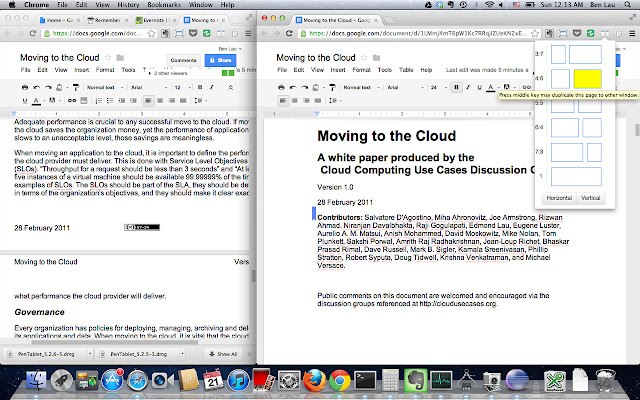Hide the menus with the double-chevron icon
Image resolution: width=640 pixels, height=400 pixels.
[x=231, y=87]
